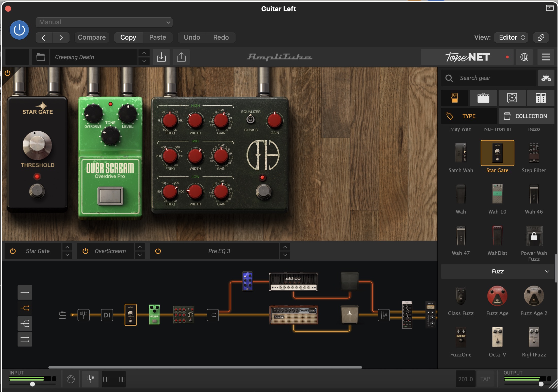The width and height of the screenshot is (558, 392).
Task: Click the Redo button
Action: click(x=221, y=37)
